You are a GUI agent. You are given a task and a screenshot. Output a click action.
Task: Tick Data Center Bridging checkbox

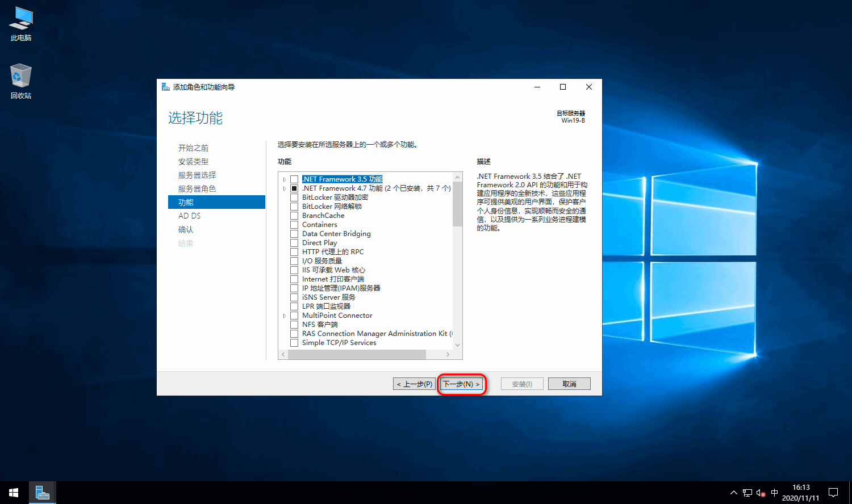click(294, 234)
